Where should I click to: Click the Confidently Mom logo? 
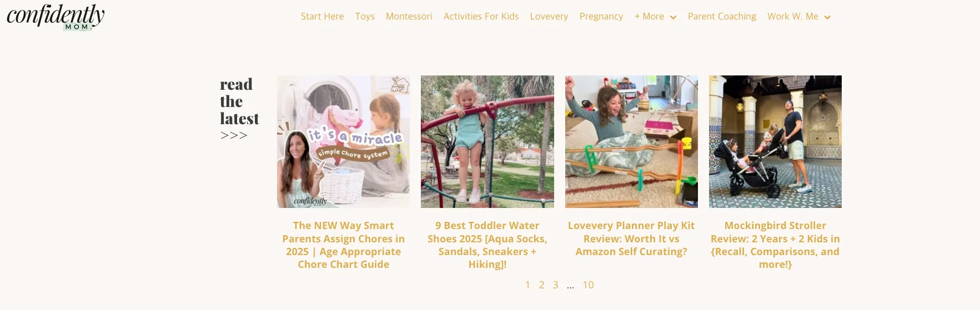coord(56,17)
